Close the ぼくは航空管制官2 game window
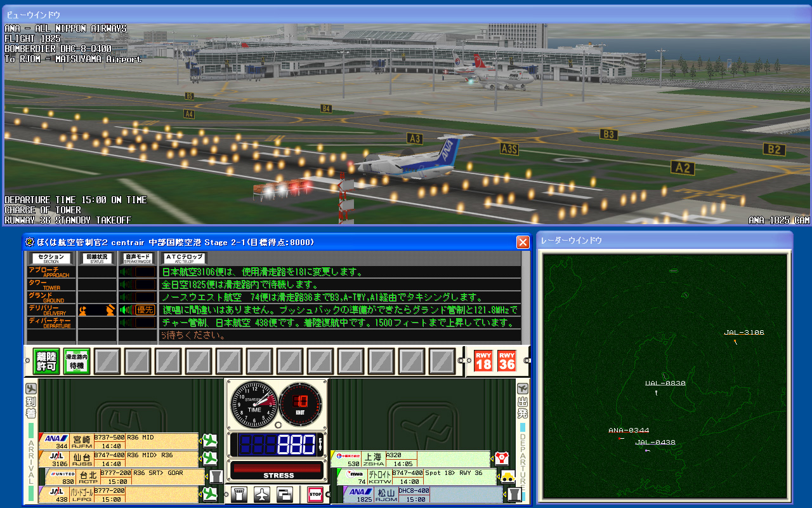The image size is (812, 508). [523, 242]
